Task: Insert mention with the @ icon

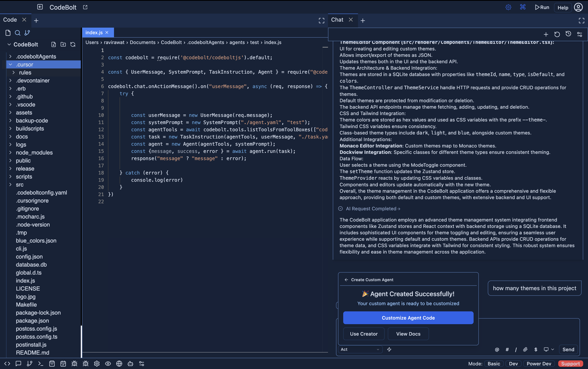Action: click(497, 349)
